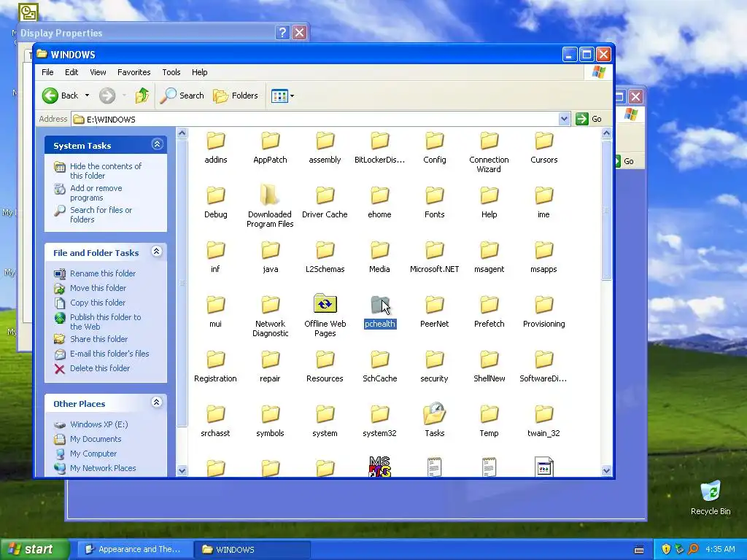Click the WINDOWS taskbar button
Image resolution: width=747 pixels, height=560 pixels.
coord(252,550)
